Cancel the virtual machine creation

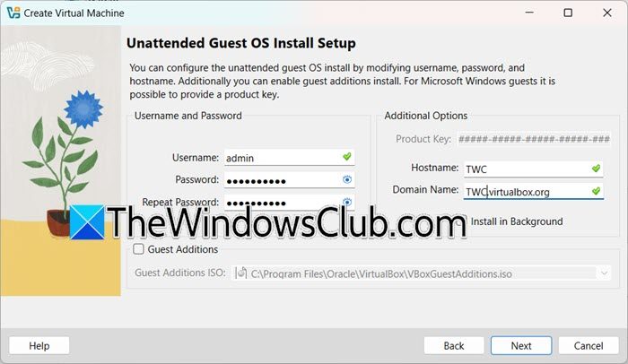[588, 345]
